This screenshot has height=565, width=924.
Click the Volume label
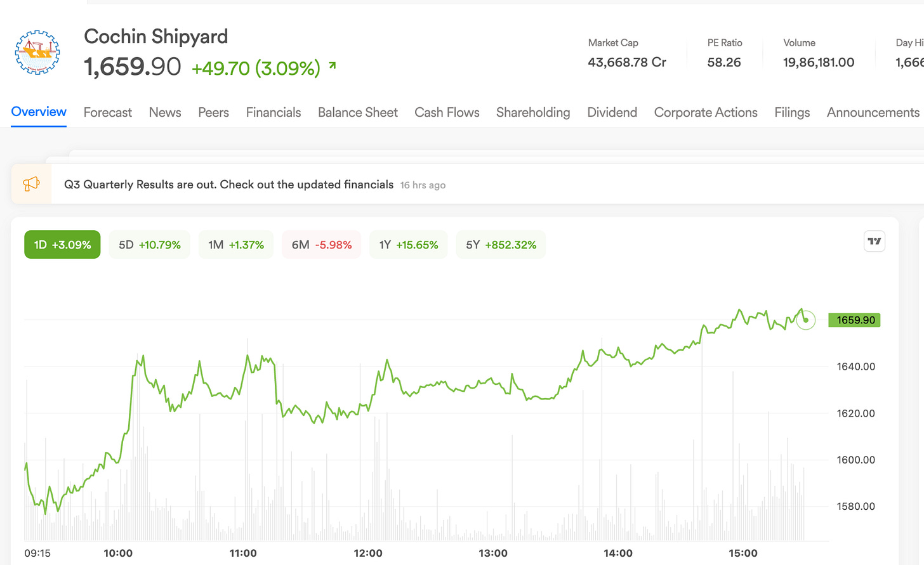click(799, 42)
